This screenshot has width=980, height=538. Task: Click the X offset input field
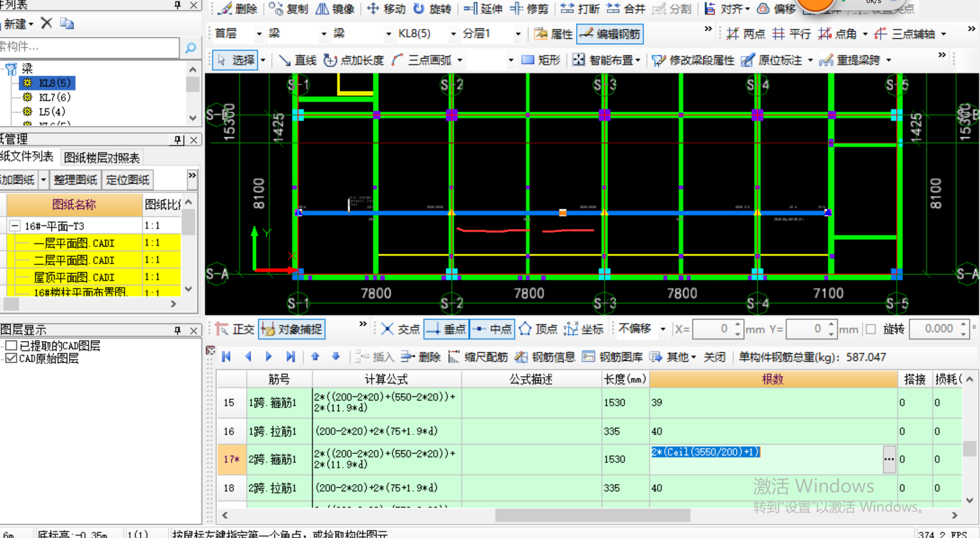(718, 329)
